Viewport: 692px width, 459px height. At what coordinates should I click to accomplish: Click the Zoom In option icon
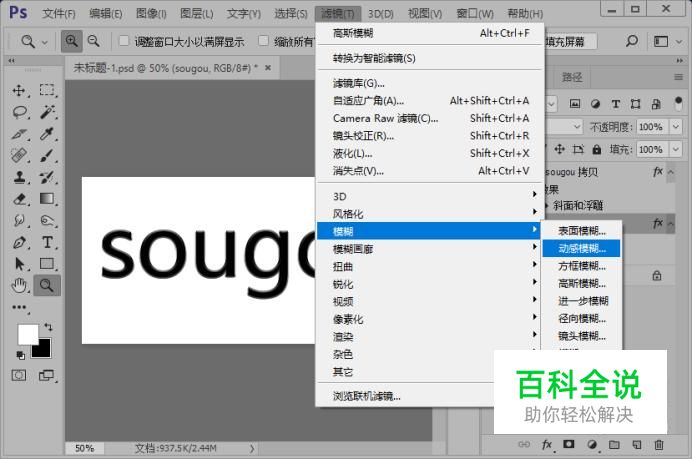pyautogui.click(x=71, y=41)
